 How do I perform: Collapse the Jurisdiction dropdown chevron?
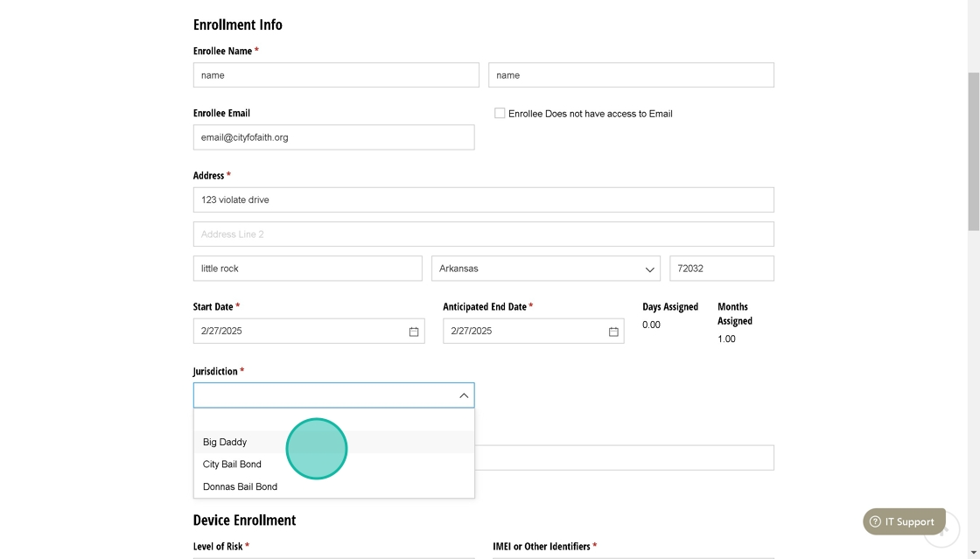pyautogui.click(x=464, y=395)
